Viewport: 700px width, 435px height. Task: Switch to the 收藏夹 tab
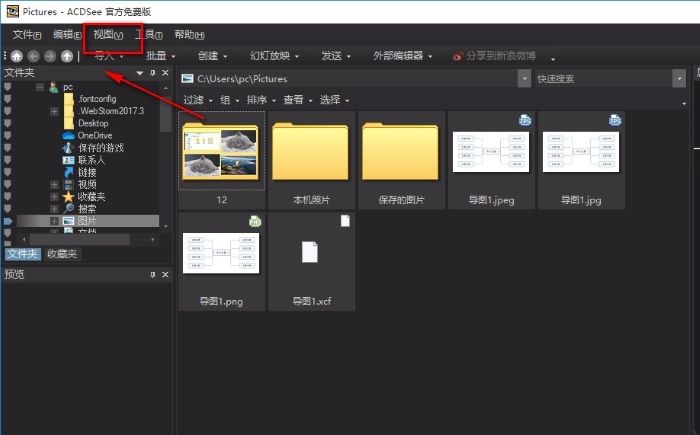pyautogui.click(x=62, y=254)
